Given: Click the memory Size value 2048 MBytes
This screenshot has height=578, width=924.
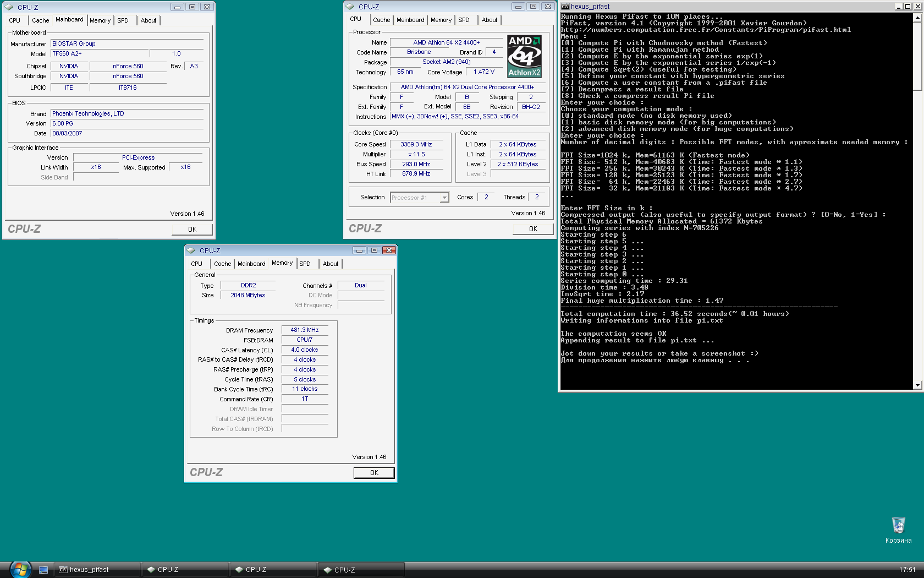Looking at the screenshot, I should [248, 295].
